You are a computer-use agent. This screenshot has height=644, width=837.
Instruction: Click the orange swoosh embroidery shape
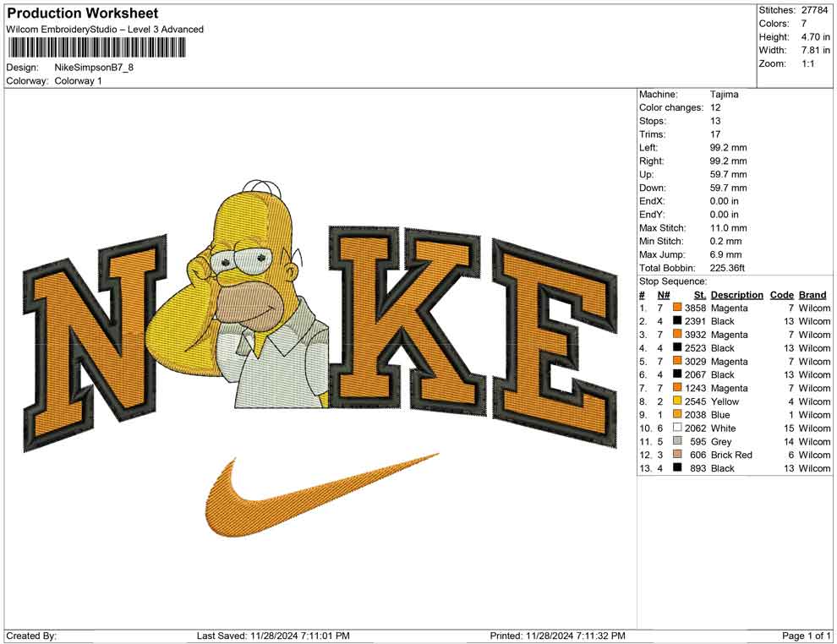(320, 495)
